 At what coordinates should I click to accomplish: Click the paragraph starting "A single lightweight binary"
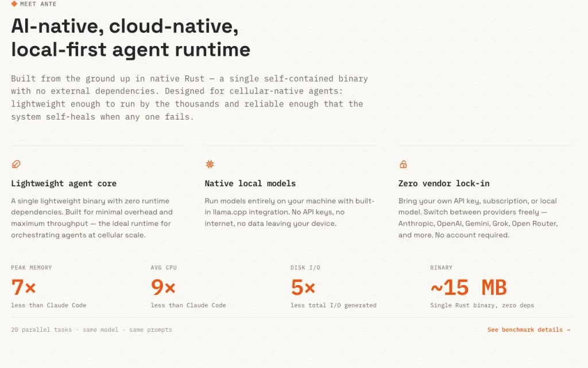[x=92, y=218]
